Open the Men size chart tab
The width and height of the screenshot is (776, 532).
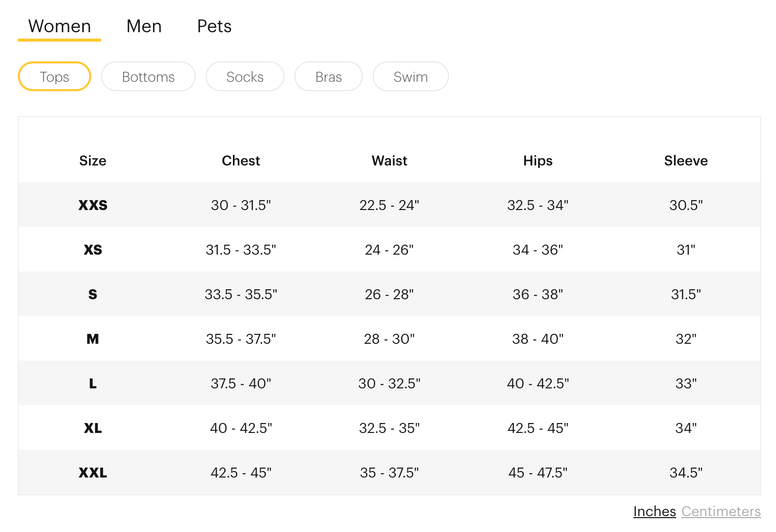coord(144,26)
